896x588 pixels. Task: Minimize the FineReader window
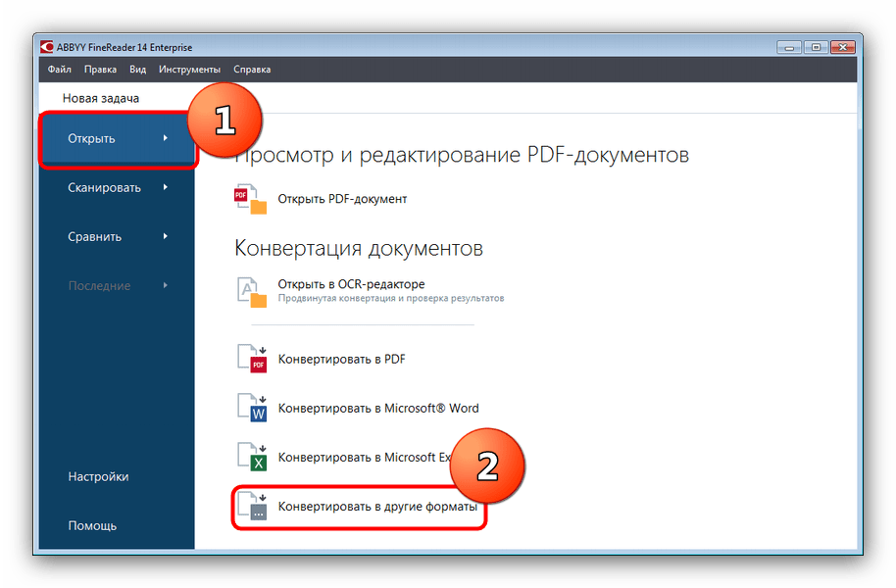(789, 47)
